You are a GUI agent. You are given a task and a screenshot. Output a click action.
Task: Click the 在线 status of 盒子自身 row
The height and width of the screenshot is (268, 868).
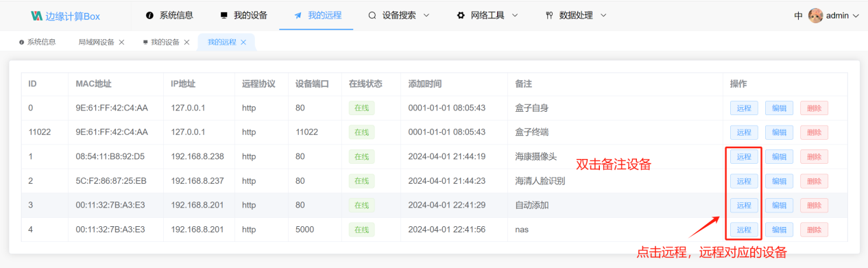(361, 108)
